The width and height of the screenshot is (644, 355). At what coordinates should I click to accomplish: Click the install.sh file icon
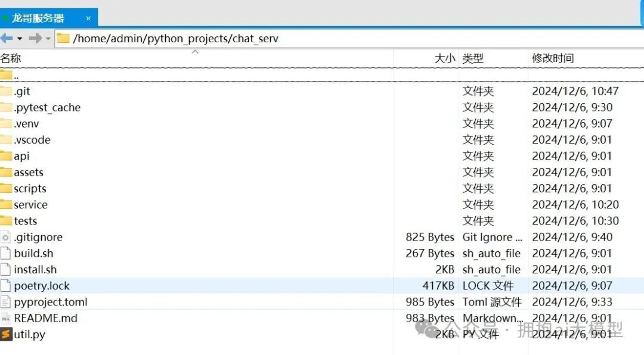click(5, 270)
